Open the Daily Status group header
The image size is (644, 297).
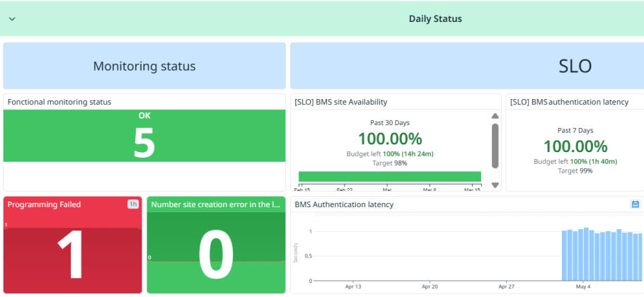pos(435,18)
